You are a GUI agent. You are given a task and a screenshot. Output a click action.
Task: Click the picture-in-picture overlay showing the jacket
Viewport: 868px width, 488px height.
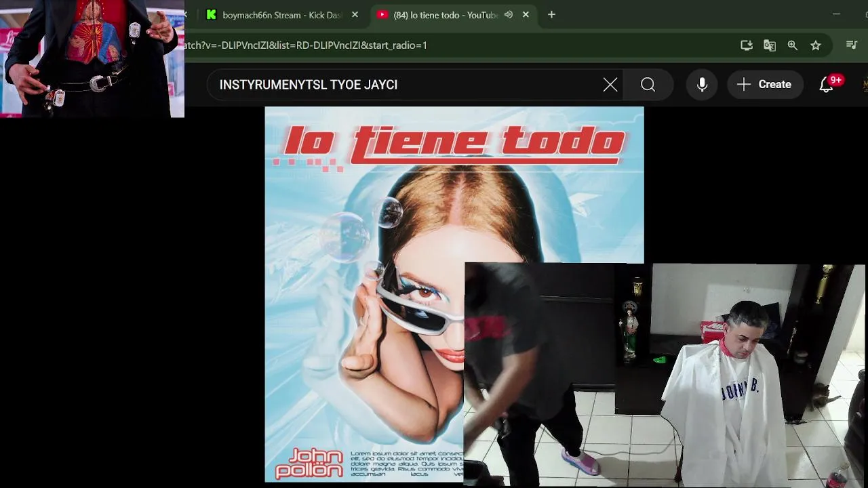[x=92, y=59]
